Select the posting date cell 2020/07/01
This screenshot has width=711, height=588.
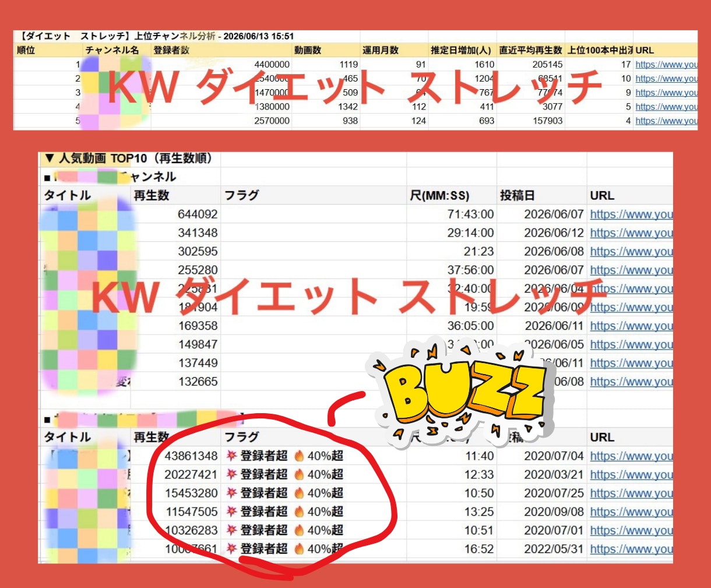(x=554, y=531)
